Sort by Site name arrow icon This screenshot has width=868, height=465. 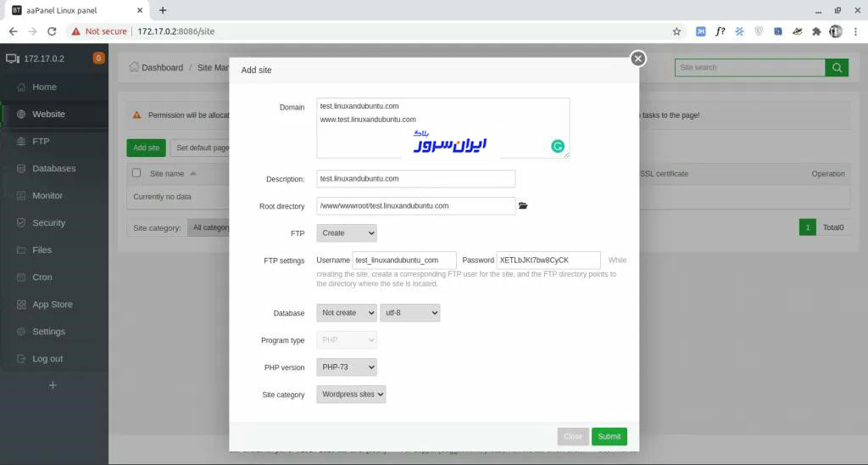[193, 173]
